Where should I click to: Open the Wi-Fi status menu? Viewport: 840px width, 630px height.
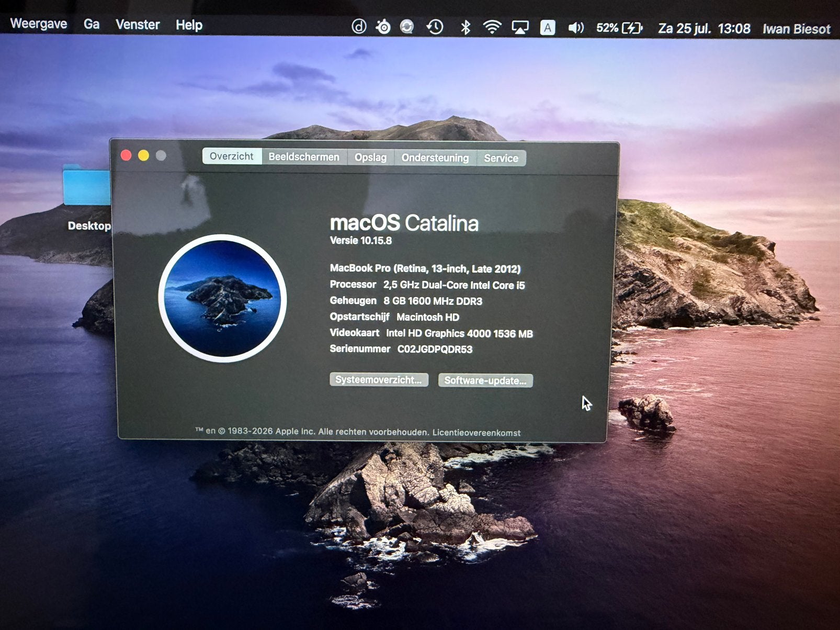tap(492, 27)
